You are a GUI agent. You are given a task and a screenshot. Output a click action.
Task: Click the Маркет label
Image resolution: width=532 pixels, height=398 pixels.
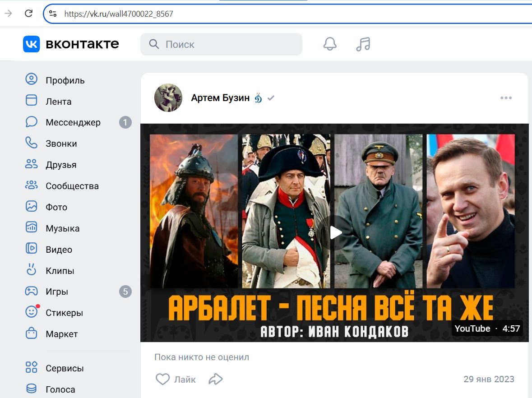(61, 334)
